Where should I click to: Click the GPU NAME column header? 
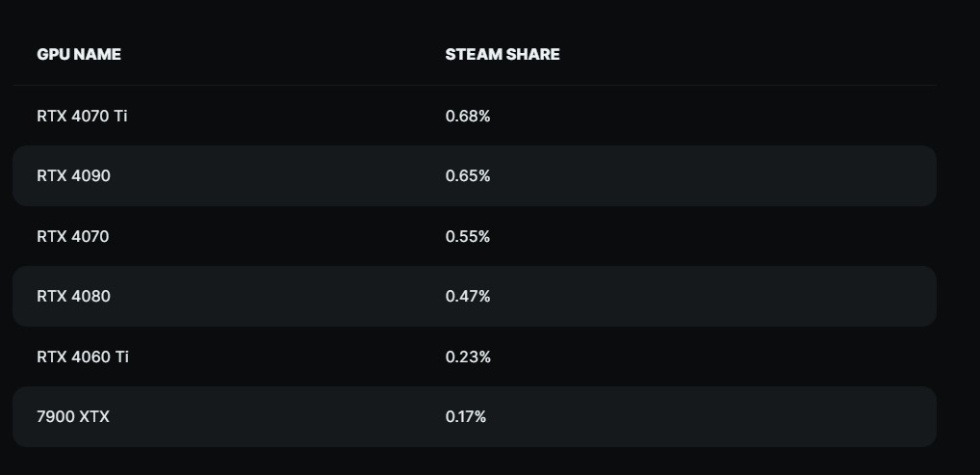[x=79, y=55]
